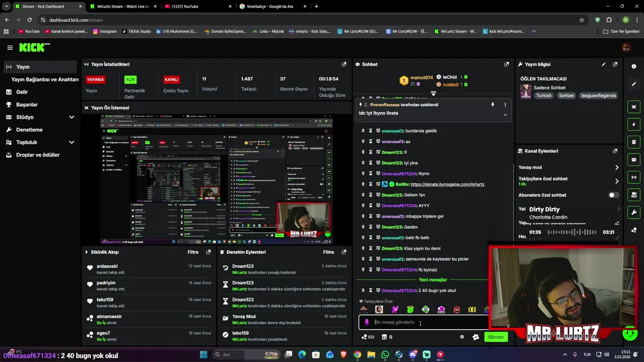This screenshot has height=362, width=644.
Task: Open the browser tab search dropdown
Action: click(6, 6)
